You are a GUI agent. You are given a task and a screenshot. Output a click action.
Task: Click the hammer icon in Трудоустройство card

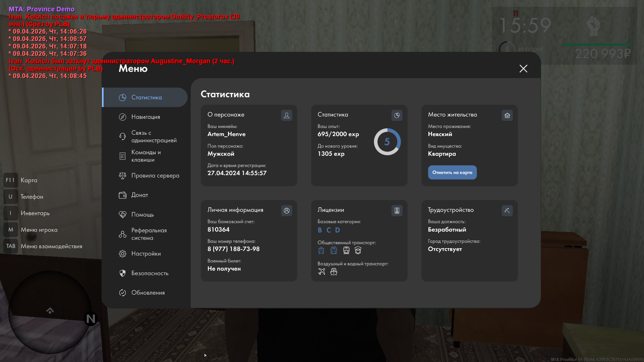[x=507, y=211]
